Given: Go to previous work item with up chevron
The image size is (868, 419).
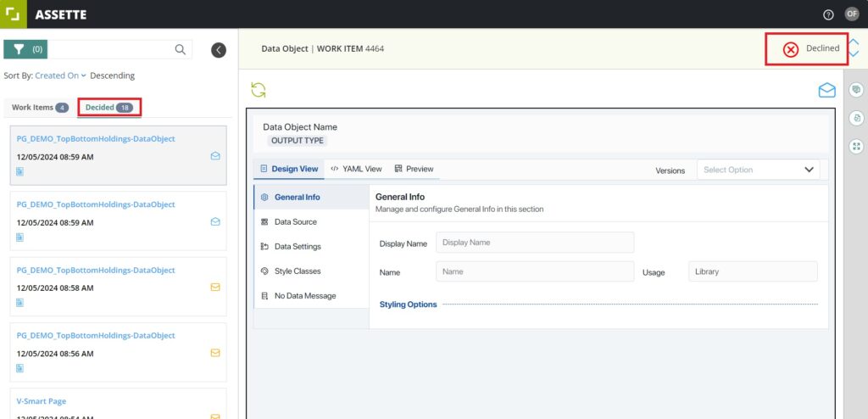Looking at the screenshot, I should [854, 42].
